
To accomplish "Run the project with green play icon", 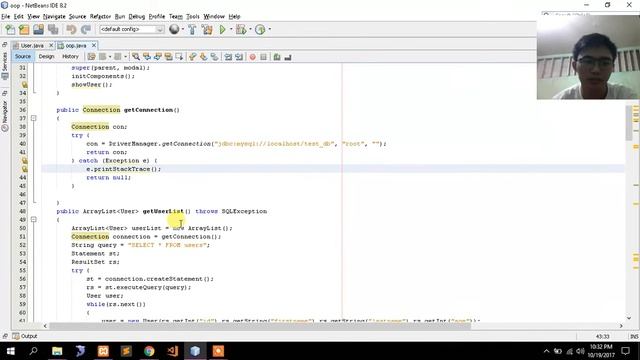I will 222,29.
